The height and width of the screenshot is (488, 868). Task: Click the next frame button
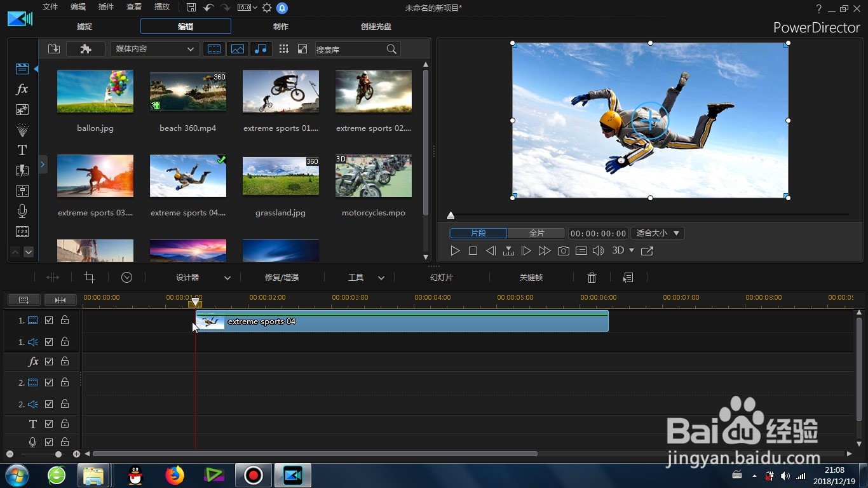(526, 251)
